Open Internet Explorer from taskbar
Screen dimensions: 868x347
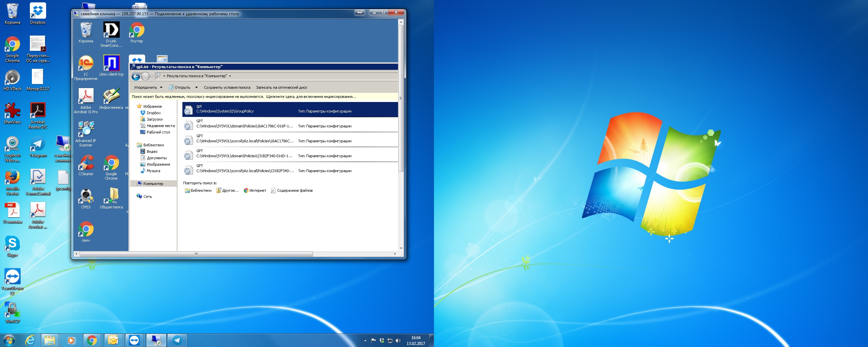pyautogui.click(x=31, y=340)
